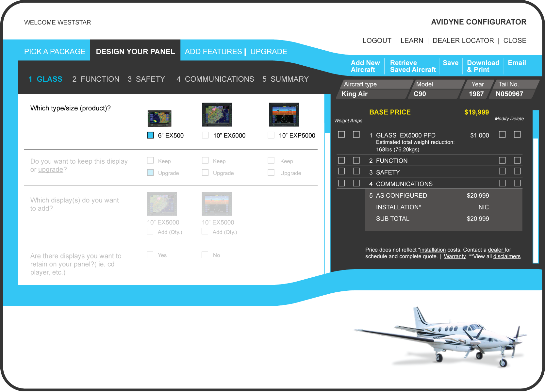Screen dimensions: 545x392
Task: Go to step 4 Communications
Action: pyautogui.click(x=215, y=79)
